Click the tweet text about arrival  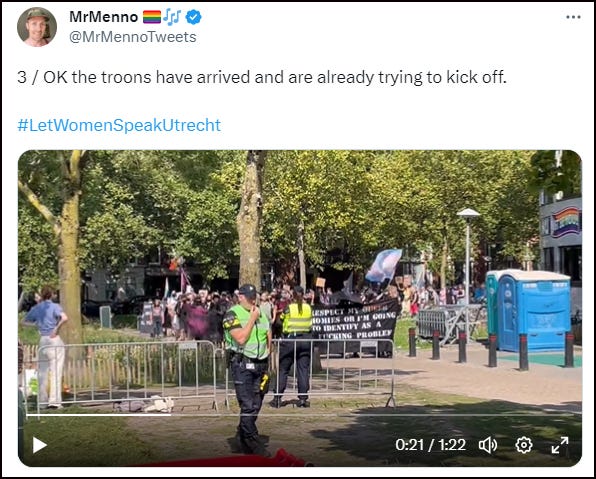tap(262, 78)
